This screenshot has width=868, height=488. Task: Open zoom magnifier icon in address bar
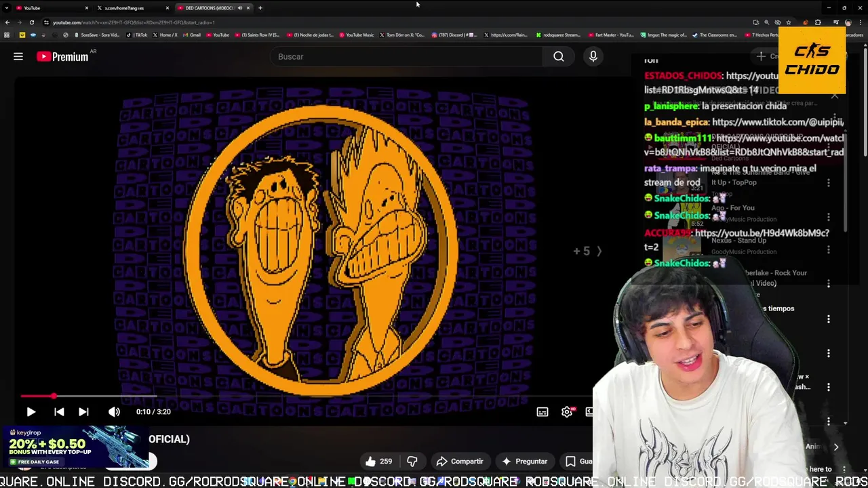[767, 22]
